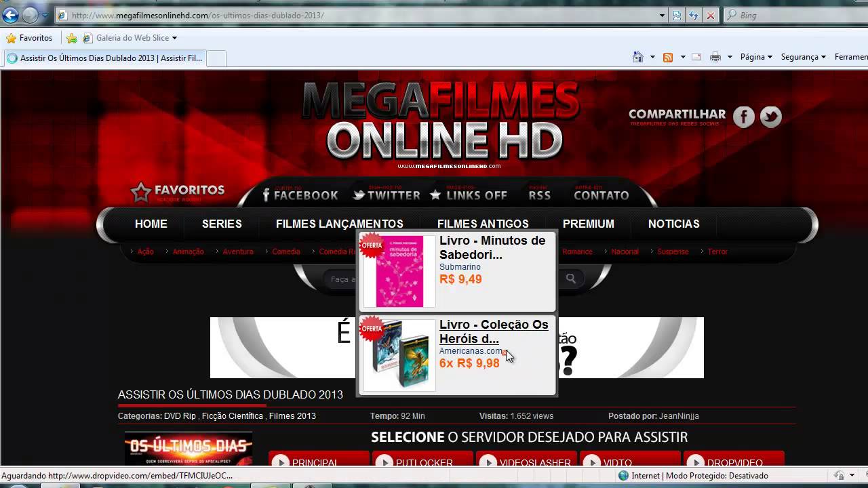
Task: Open the Links Off link
Action: point(469,195)
